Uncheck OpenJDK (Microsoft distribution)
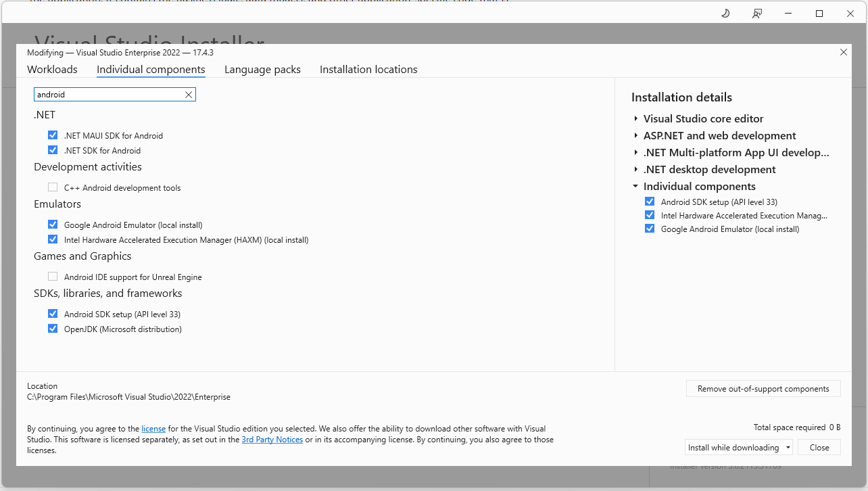This screenshot has width=868, height=491. coord(53,329)
